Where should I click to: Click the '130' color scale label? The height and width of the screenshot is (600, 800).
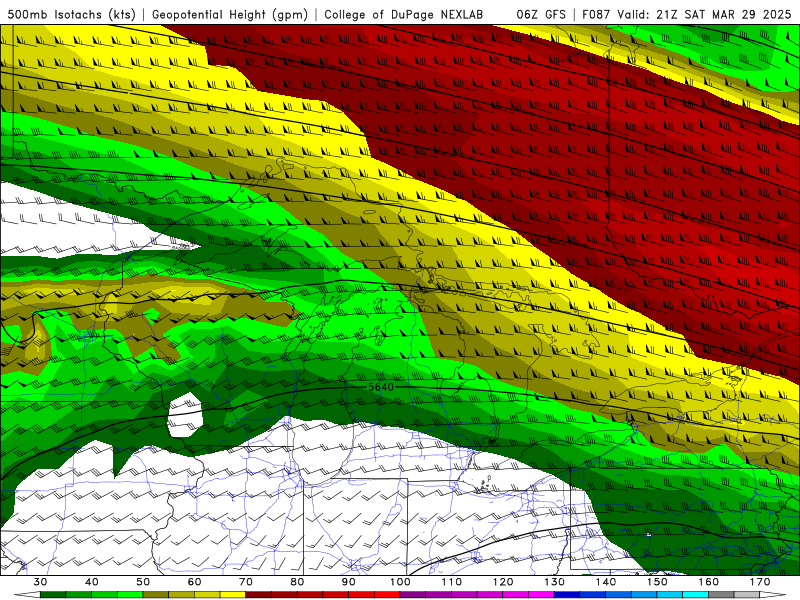tap(555, 582)
